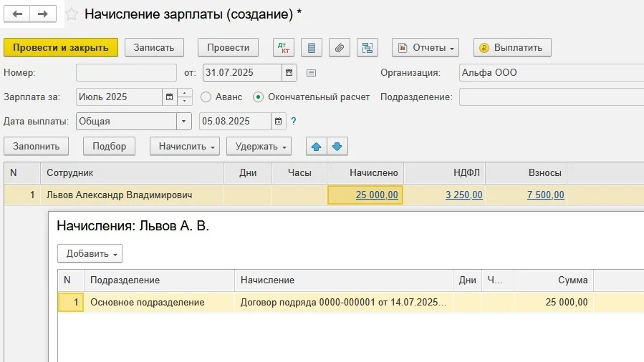Click the back navigation arrow

(18, 14)
